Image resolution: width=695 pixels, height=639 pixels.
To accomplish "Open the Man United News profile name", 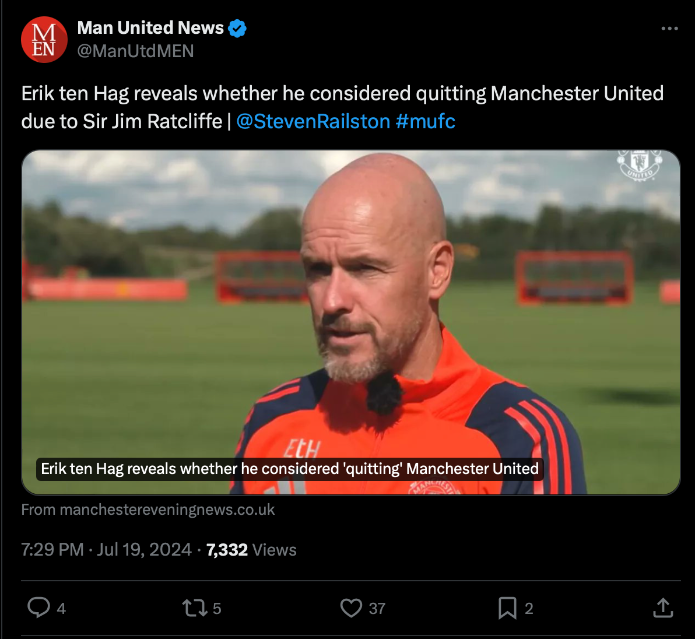I will click(x=150, y=28).
